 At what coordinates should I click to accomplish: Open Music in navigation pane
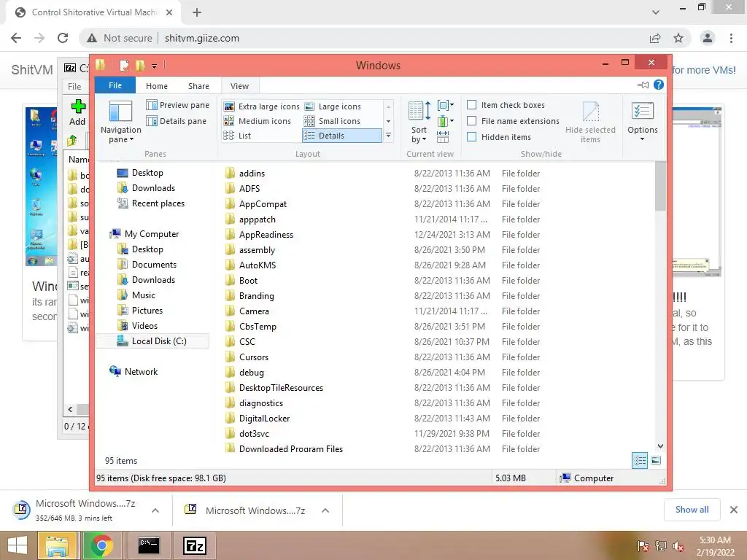tap(136, 295)
